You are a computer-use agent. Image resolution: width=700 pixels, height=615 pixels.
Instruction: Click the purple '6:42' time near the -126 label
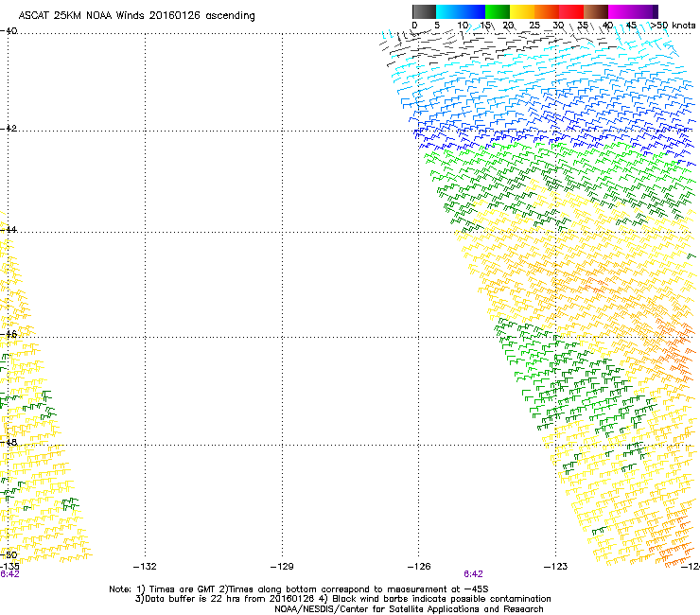point(473,574)
